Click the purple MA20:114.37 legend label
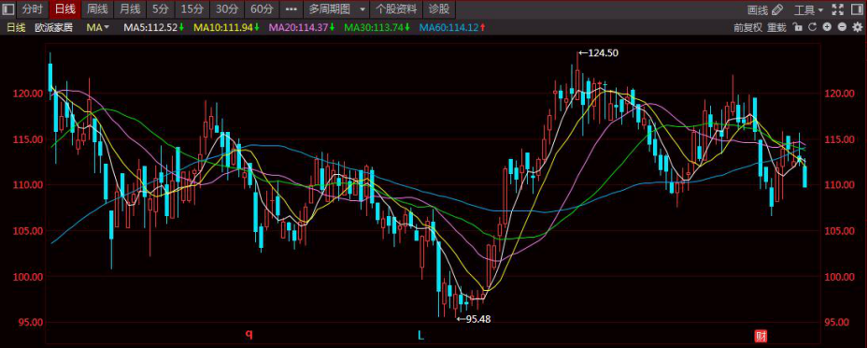 tap(298, 27)
